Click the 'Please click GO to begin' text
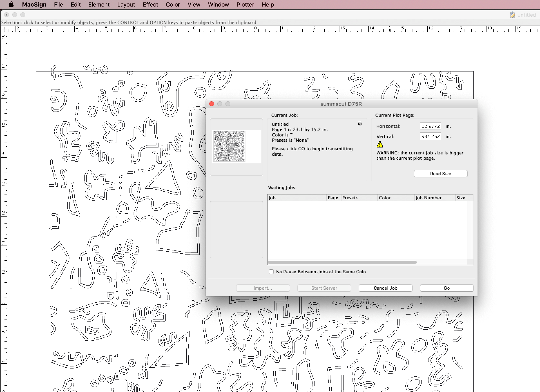 (312, 151)
